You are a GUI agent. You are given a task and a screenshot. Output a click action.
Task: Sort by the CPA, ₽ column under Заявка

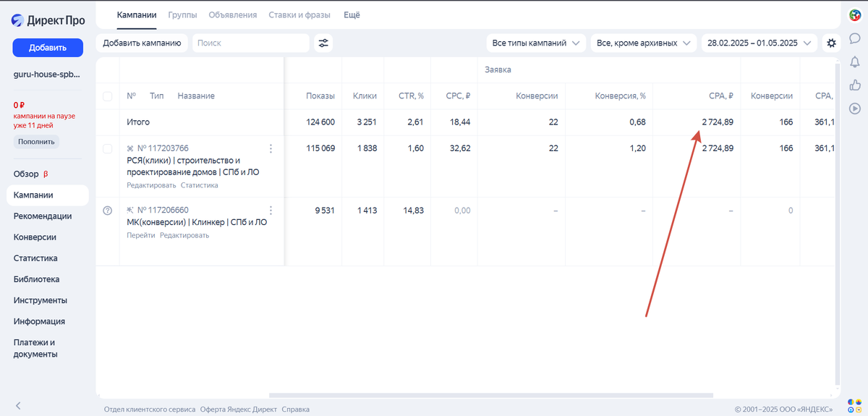pyautogui.click(x=721, y=96)
